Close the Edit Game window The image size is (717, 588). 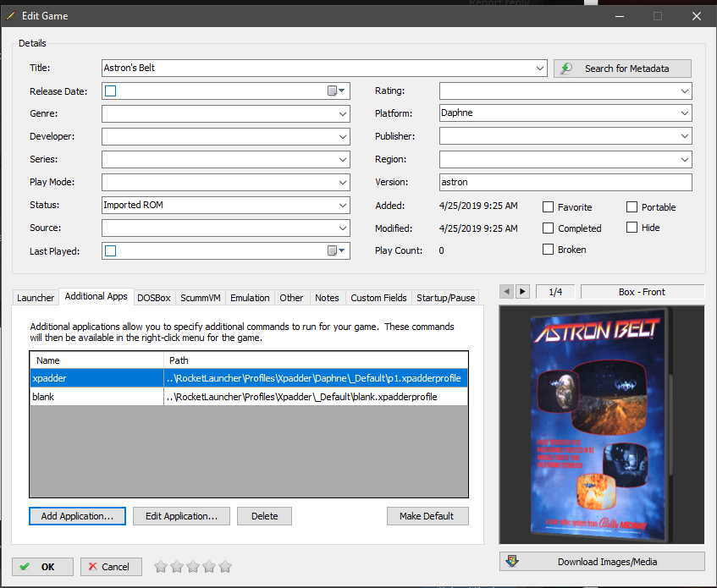[x=697, y=16]
